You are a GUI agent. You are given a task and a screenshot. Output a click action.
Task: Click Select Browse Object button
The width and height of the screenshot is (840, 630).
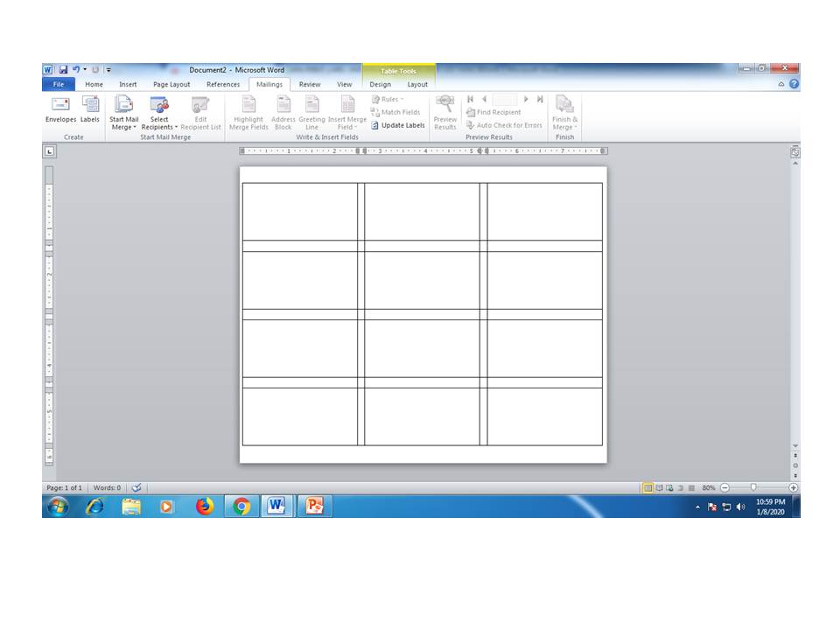[795, 465]
